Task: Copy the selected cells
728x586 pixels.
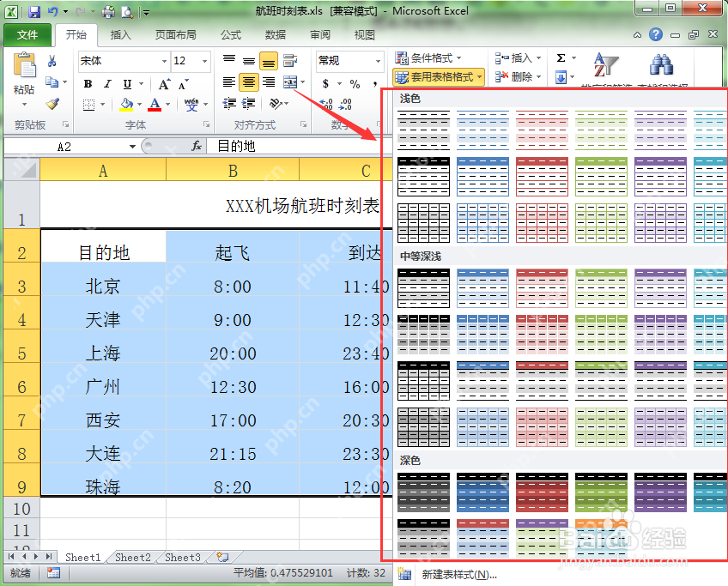Action: click(52, 82)
